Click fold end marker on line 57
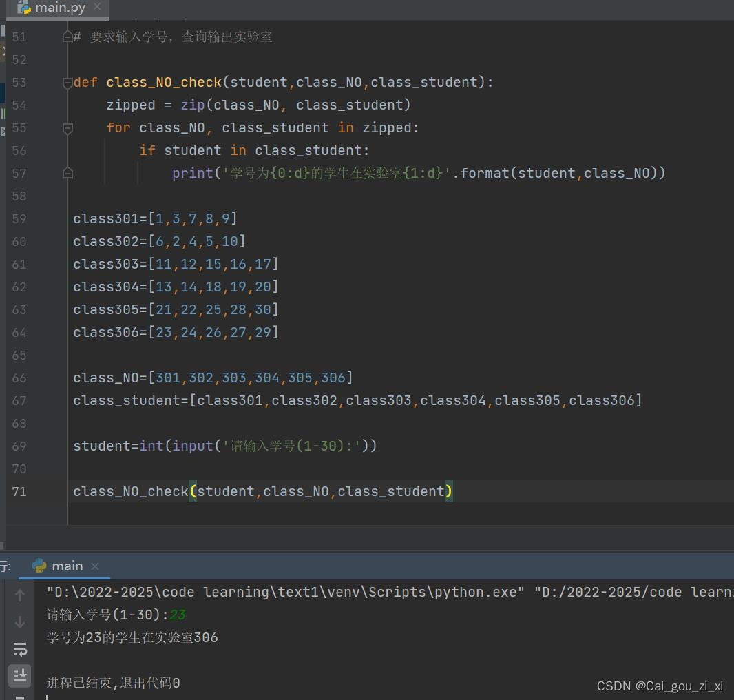Screen dimensions: 734x700 tap(67, 174)
